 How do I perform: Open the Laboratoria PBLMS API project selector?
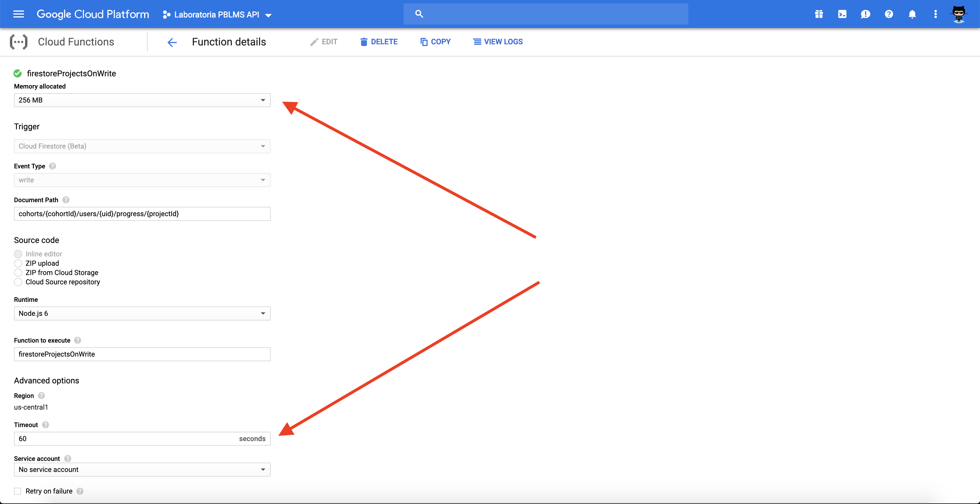[217, 15]
